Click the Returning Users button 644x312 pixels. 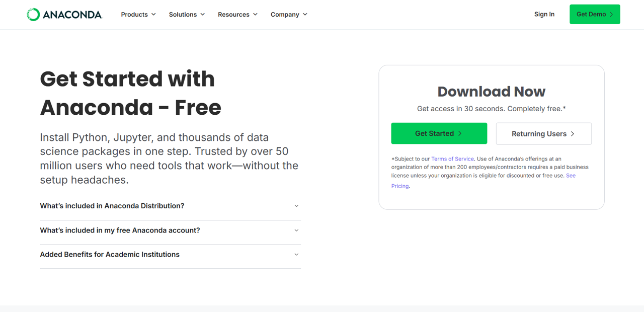[x=543, y=133]
